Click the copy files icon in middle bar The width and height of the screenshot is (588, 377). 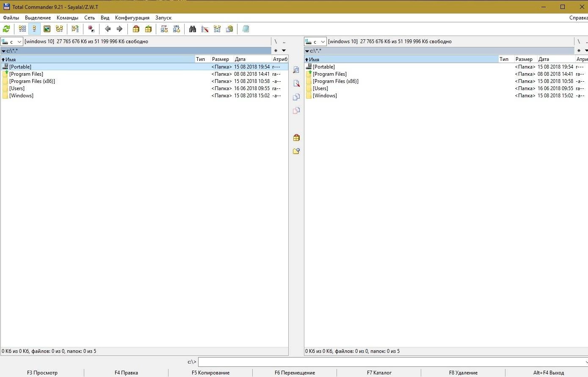(x=296, y=97)
